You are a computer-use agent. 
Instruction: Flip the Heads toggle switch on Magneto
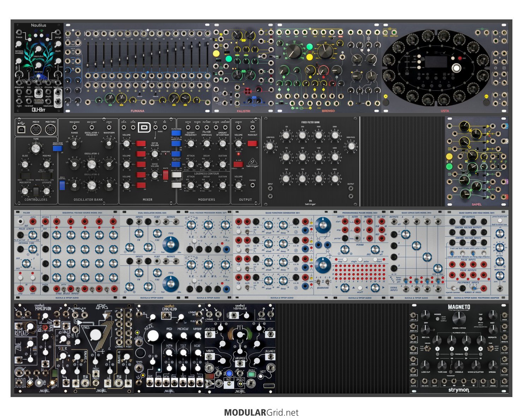[x=427, y=349]
